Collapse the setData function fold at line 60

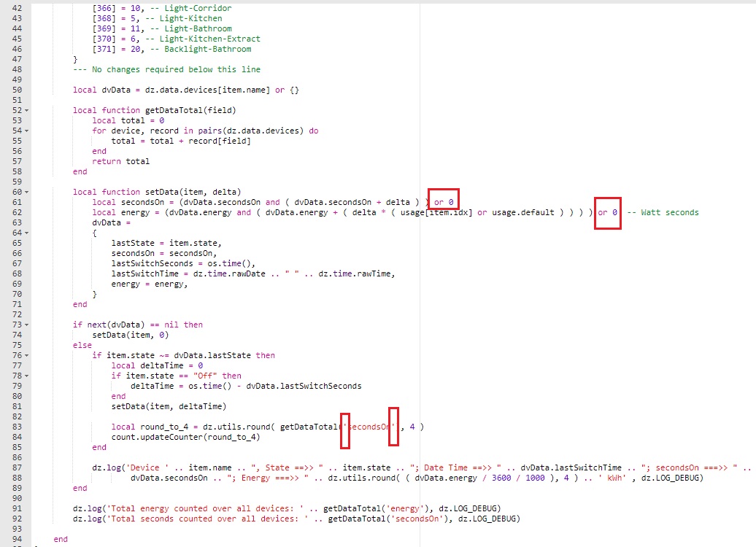point(26,192)
